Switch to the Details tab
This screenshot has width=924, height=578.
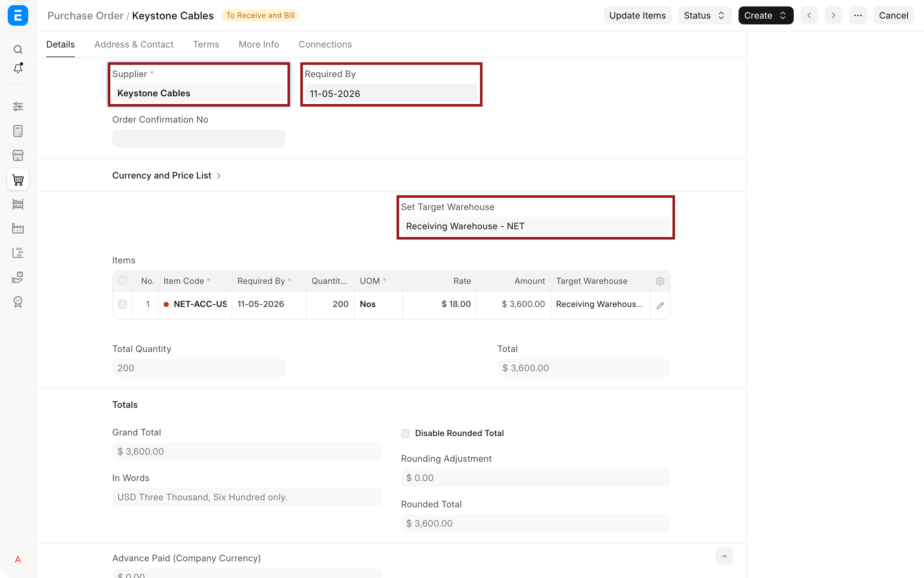[60, 44]
